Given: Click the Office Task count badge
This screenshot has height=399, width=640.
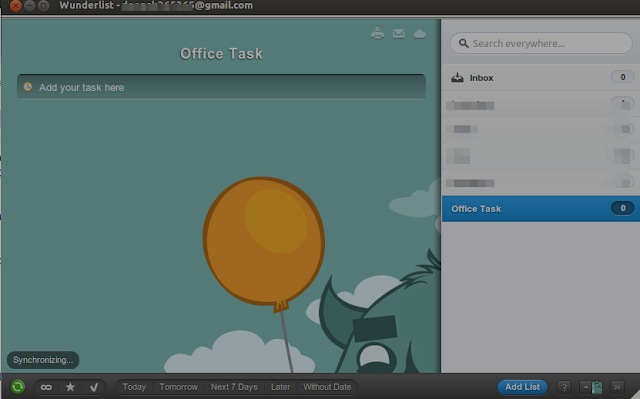Looking at the screenshot, I should pyautogui.click(x=622, y=208).
